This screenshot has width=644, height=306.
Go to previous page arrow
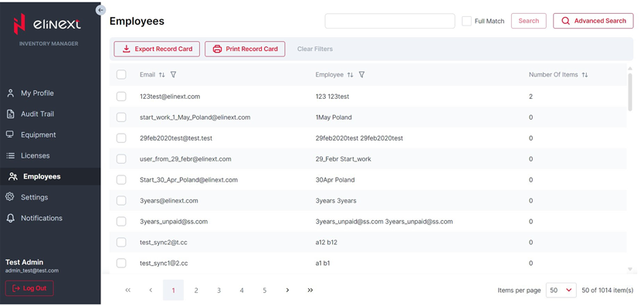click(x=151, y=290)
